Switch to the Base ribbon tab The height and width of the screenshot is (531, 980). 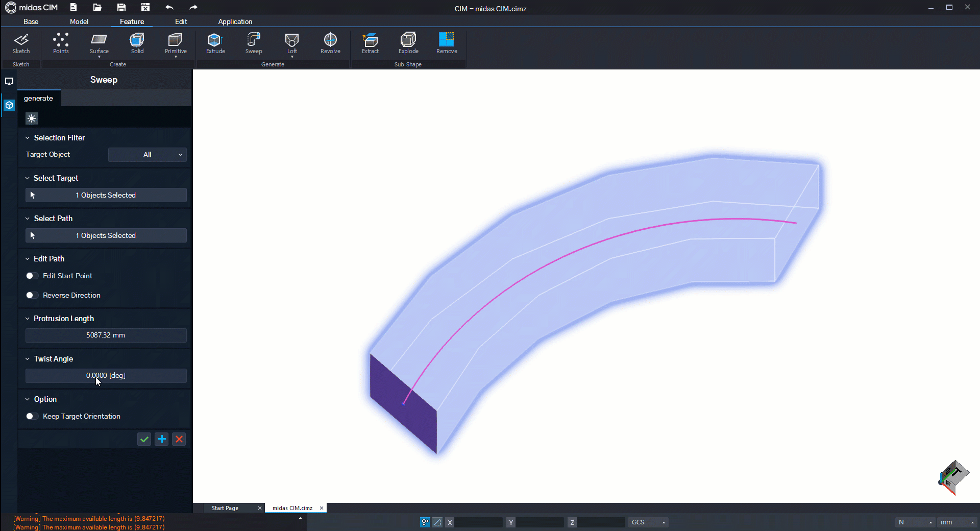point(31,21)
